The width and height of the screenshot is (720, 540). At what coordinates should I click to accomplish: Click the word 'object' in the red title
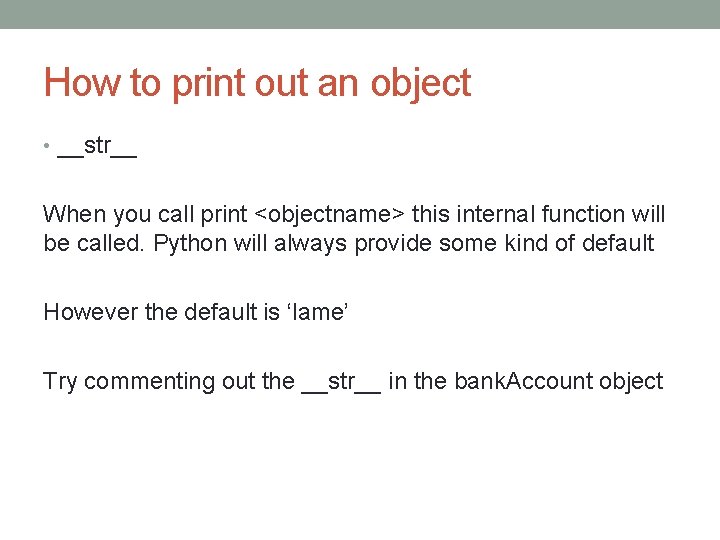(x=421, y=84)
